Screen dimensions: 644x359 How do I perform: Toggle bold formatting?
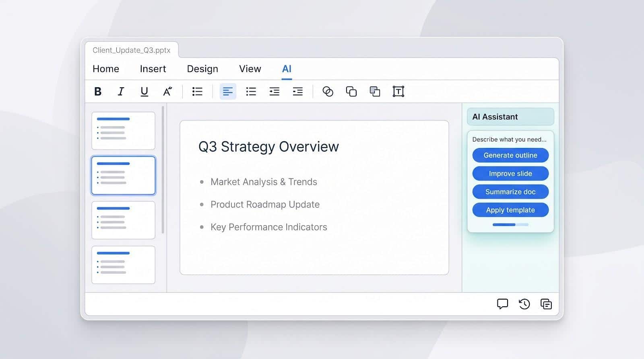97,92
